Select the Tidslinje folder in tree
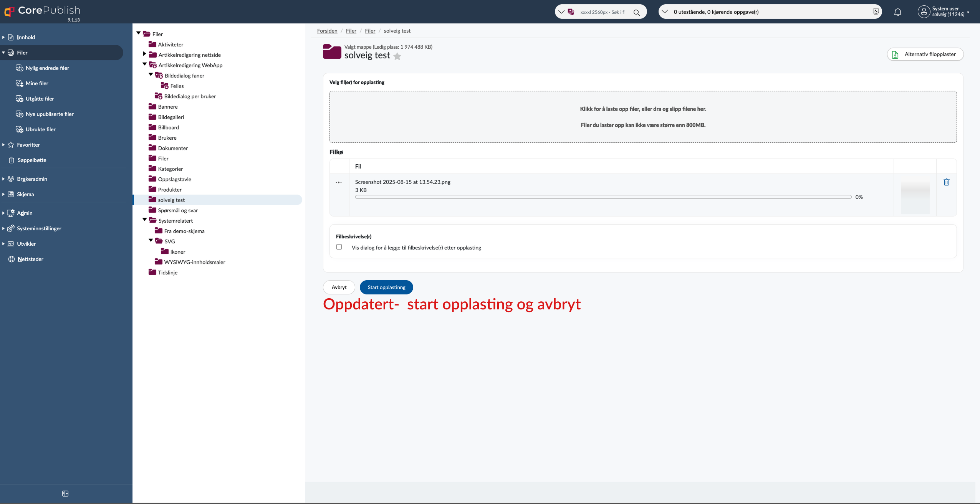 (168, 273)
